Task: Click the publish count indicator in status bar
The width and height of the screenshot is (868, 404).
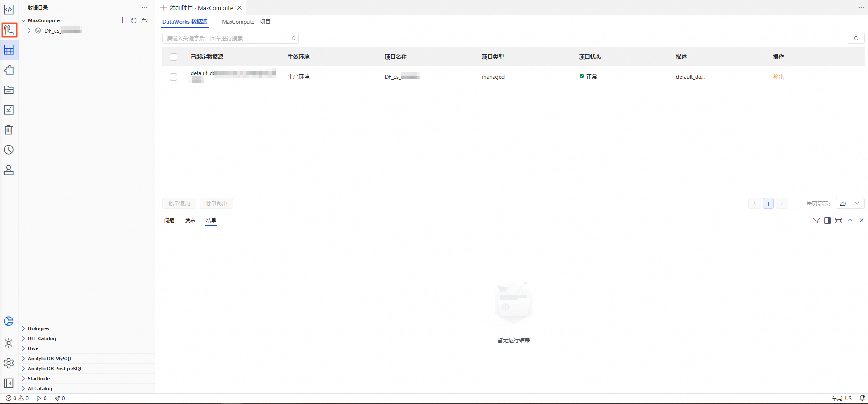Action: 60,398
